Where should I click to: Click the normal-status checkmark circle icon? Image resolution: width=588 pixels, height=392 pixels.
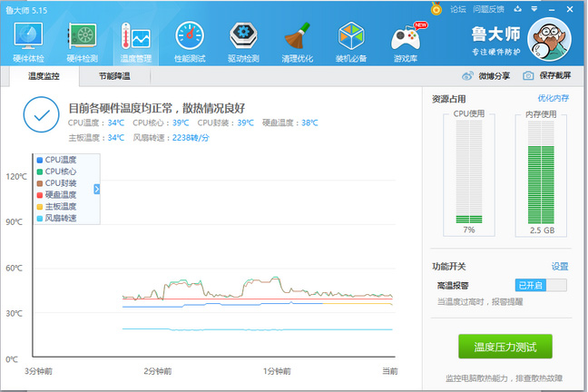[x=41, y=114]
